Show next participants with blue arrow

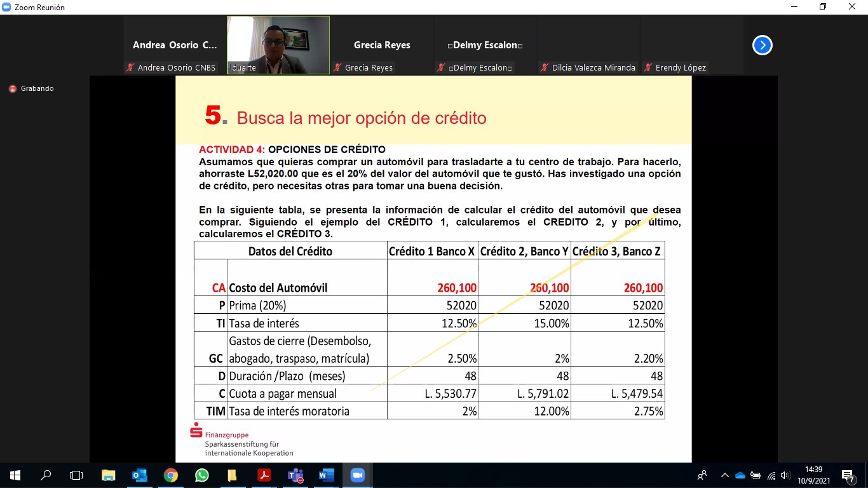tap(762, 46)
